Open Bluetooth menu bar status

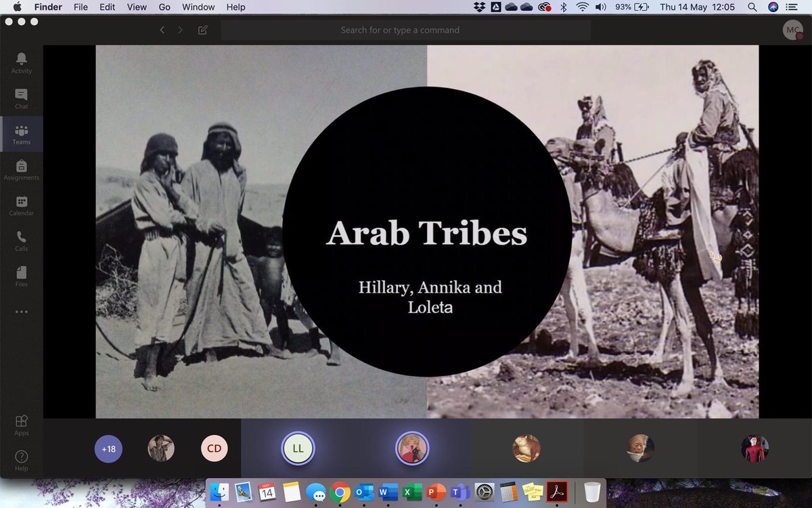[x=563, y=7]
